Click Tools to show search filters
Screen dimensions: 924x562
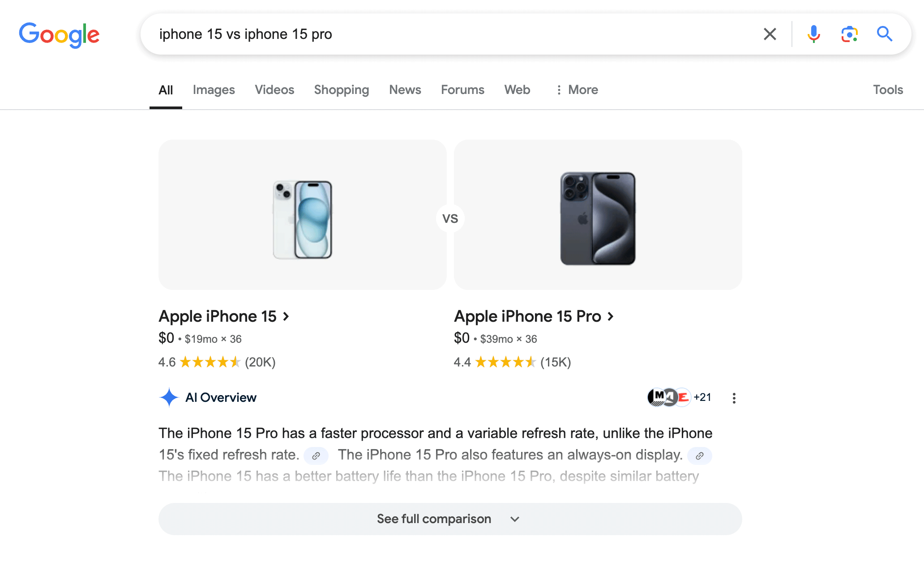888,90
